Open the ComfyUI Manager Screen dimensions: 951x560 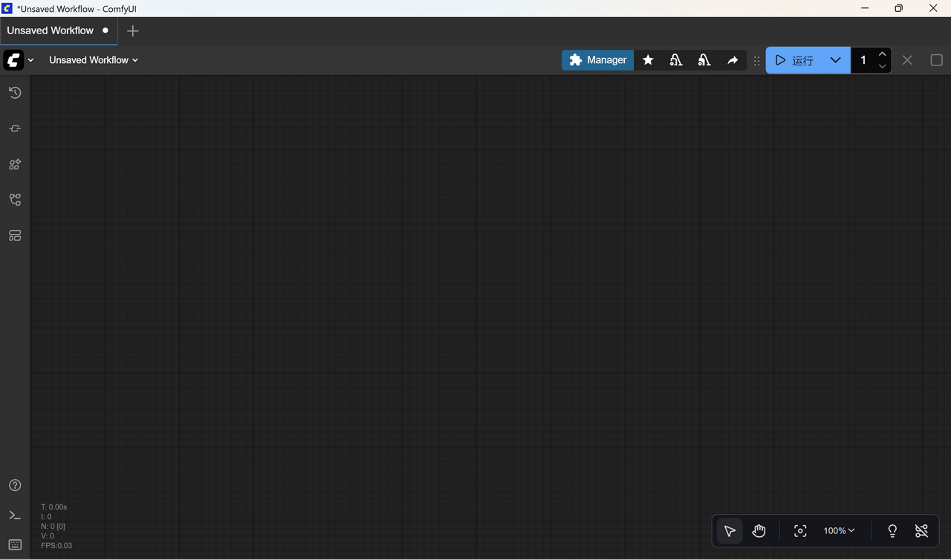tap(597, 59)
